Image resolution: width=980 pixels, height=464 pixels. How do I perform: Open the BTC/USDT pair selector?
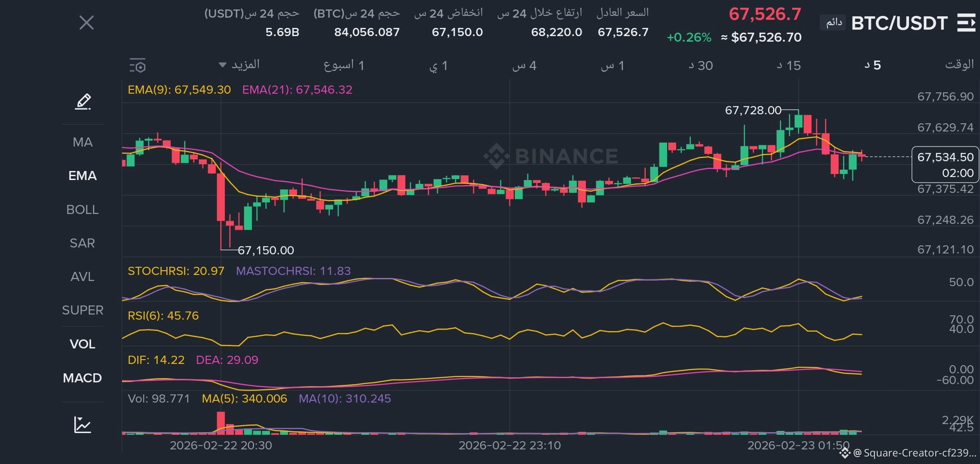899,23
